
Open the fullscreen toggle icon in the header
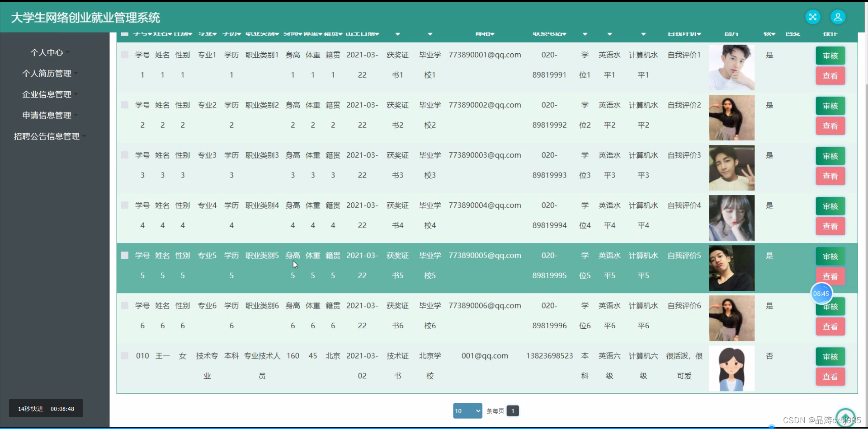812,17
